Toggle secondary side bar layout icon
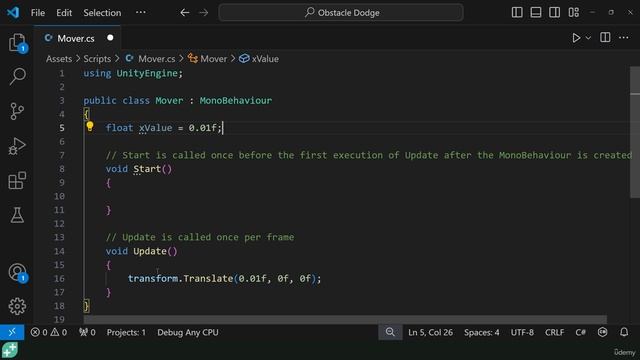The width and height of the screenshot is (640, 360). click(555, 13)
